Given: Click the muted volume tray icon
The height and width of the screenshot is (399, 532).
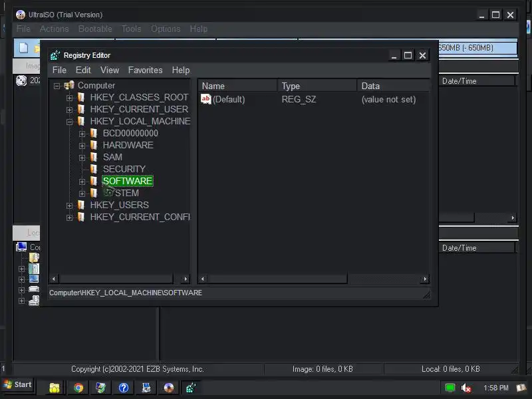Looking at the screenshot, I should pos(466,388).
